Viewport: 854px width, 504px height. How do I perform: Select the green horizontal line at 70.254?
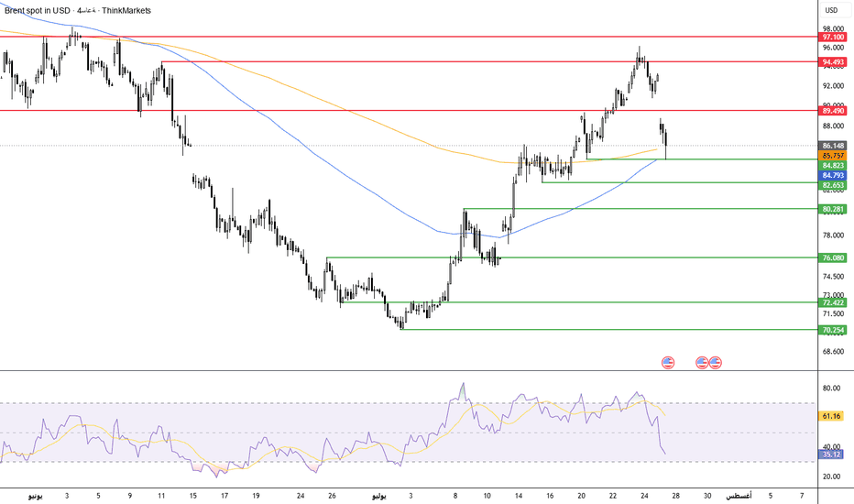point(609,330)
